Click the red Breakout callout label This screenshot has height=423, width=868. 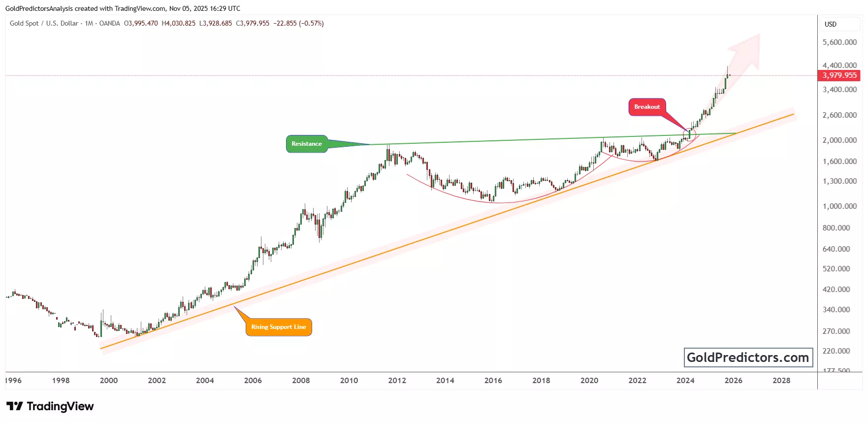coord(647,107)
